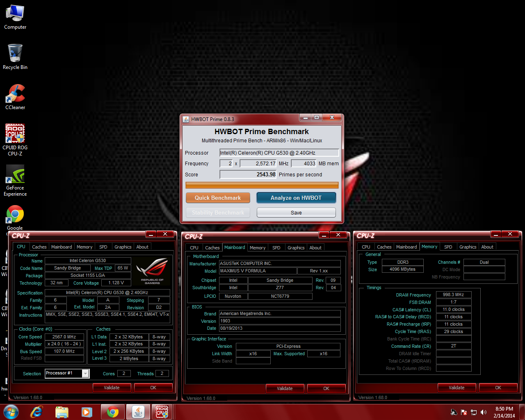Click the memory Size 4096 MBytes value
525x420 pixels.
403,269
